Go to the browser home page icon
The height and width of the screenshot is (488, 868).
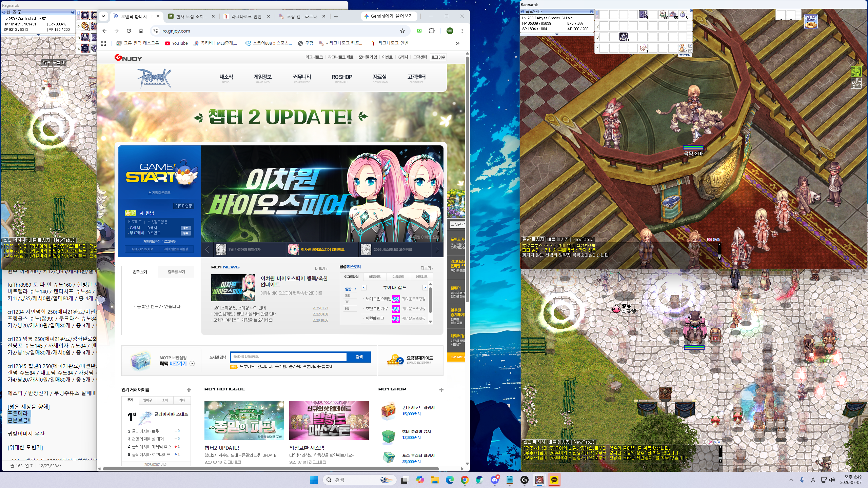[x=141, y=31]
